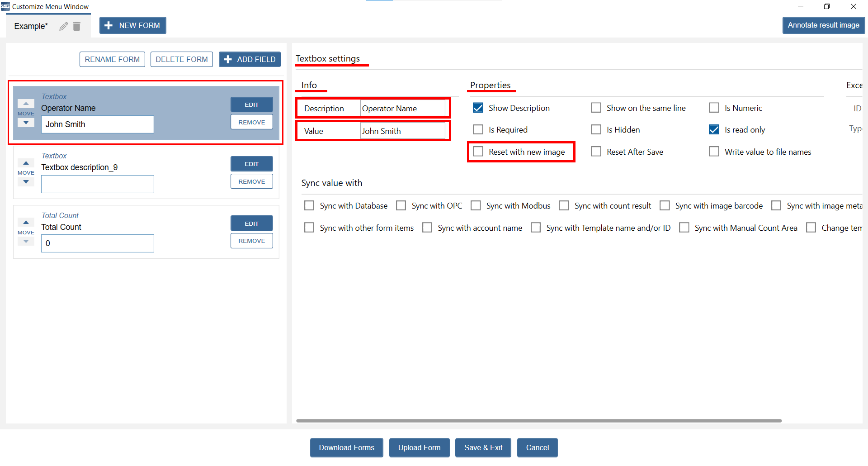Click ADD FIELD button
Image resolution: width=868 pixels, height=466 pixels.
250,59
